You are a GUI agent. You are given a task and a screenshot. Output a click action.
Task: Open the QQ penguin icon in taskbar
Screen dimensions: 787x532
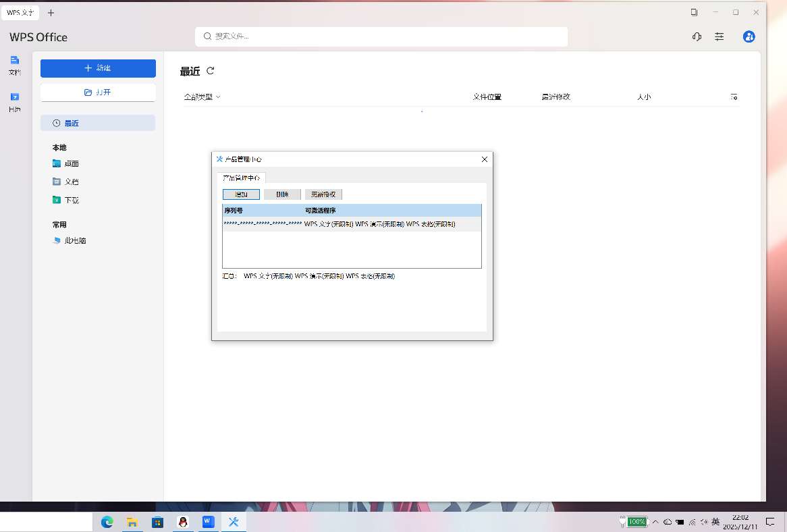[x=182, y=522]
